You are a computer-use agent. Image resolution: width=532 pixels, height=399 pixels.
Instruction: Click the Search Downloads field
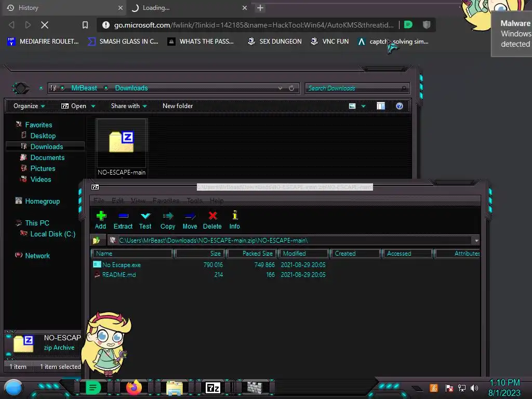(357, 88)
